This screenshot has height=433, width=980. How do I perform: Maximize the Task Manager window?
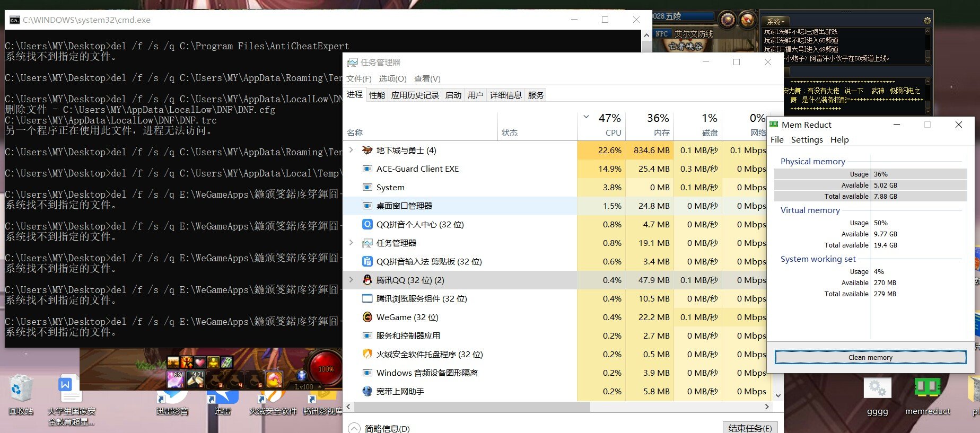pos(736,62)
